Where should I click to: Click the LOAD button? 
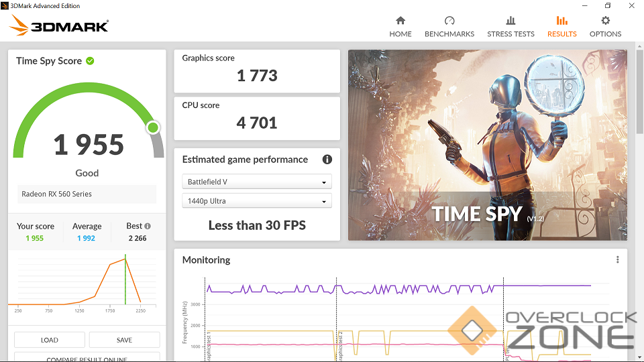tap(49, 340)
